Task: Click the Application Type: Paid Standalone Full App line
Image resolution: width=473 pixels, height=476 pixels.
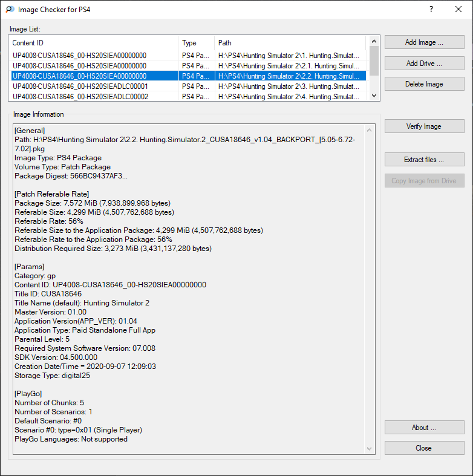Action: pos(85,330)
